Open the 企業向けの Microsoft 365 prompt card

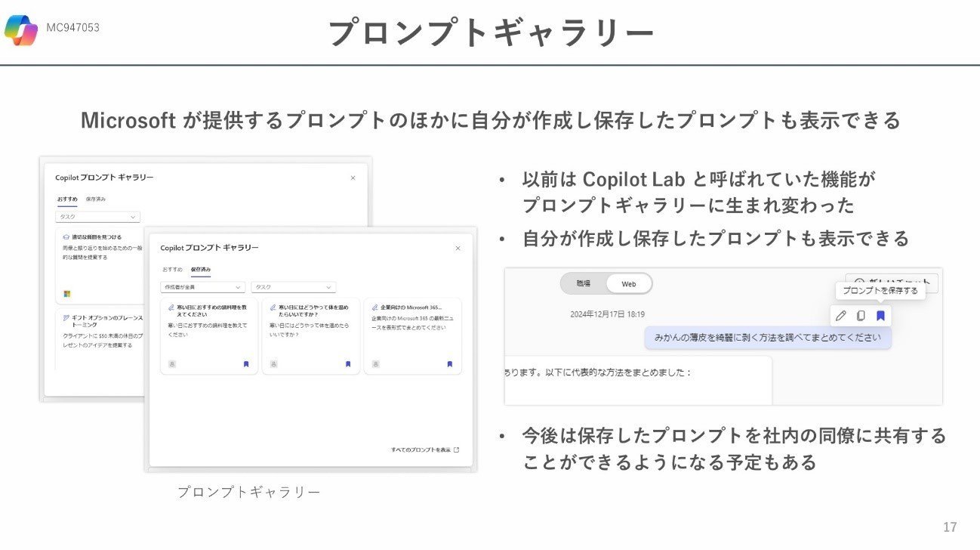(x=413, y=336)
